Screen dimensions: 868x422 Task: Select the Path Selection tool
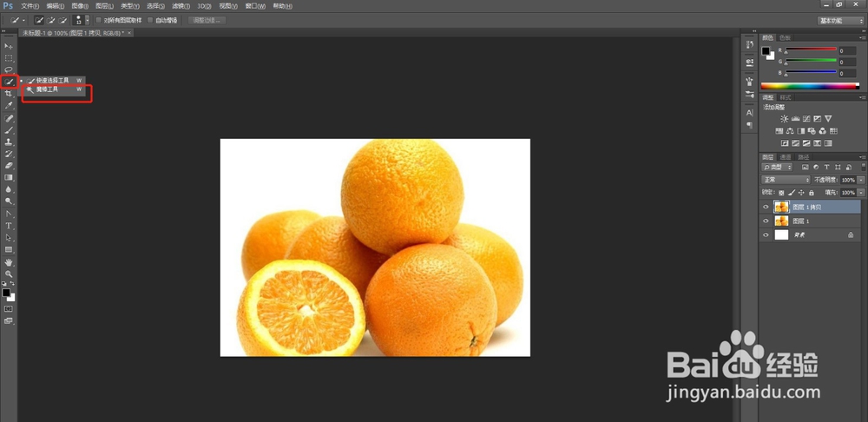pos(9,237)
